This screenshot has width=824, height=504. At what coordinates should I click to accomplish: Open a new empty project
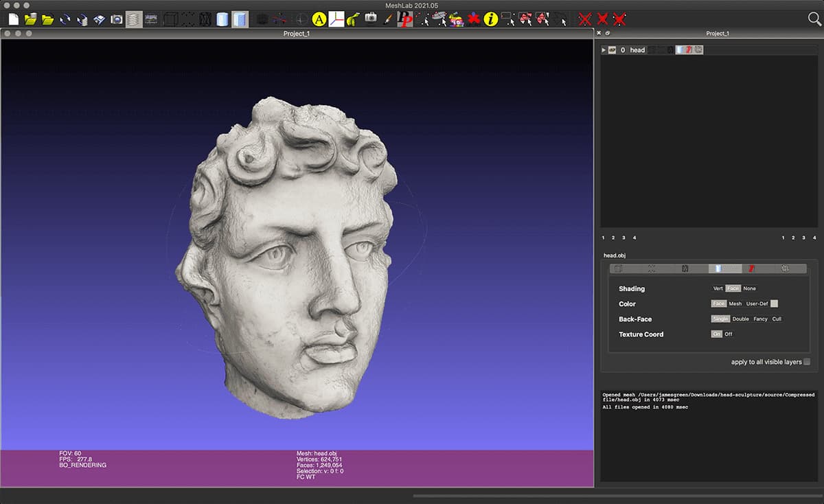(x=12, y=19)
